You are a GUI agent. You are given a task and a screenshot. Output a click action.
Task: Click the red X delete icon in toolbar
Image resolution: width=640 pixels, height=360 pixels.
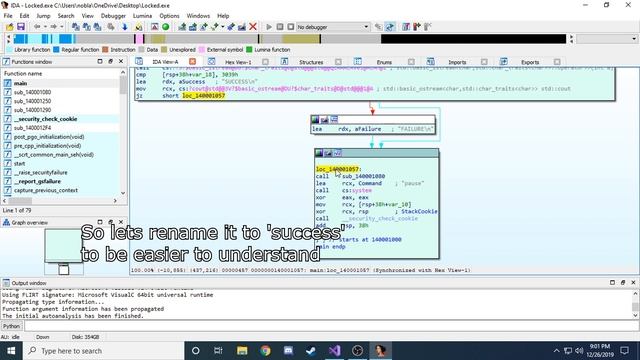pos(253,27)
